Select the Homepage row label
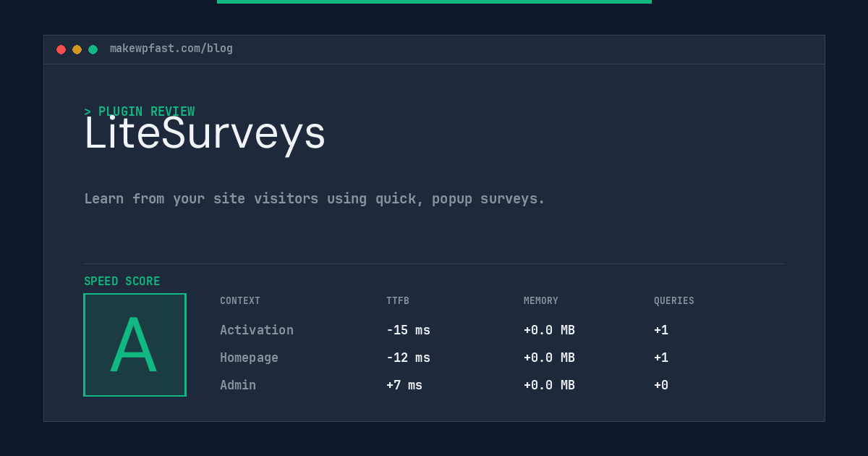This screenshot has width=868, height=456. click(x=249, y=358)
